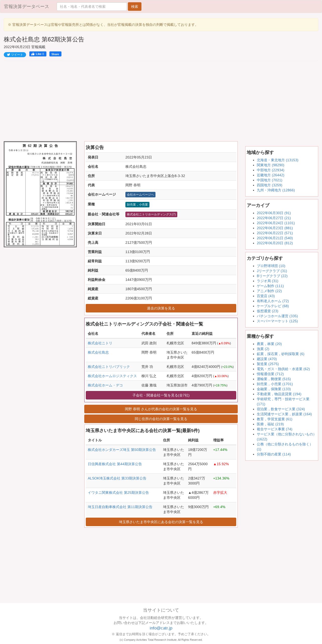The height and width of the screenshot is (644, 322).
Task: Click 埼玉県さいたま市中央区にある会社の決算一覧を見る button
Action: click(161, 522)
